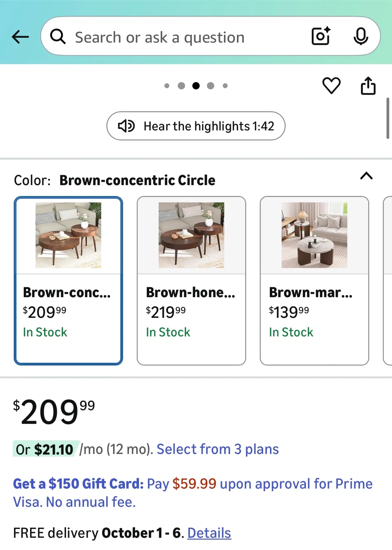The height and width of the screenshot is (550, 392).
Task: Collapse the Color options chevron
Action: pos(366,176)
